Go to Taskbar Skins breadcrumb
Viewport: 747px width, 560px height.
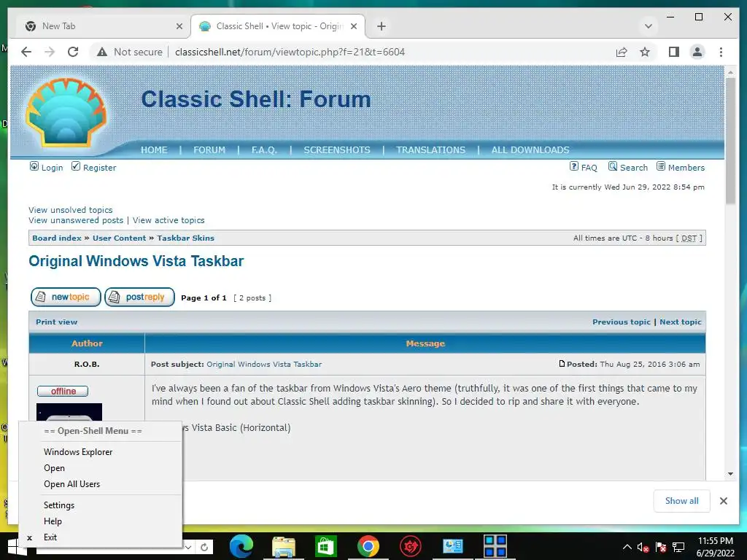(x=186, y=238)
